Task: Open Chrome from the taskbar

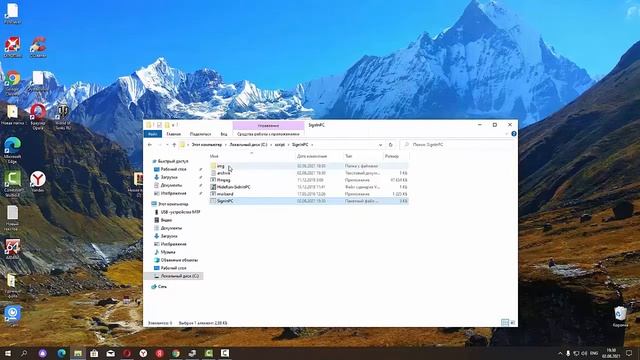Action: coord(176,353)
